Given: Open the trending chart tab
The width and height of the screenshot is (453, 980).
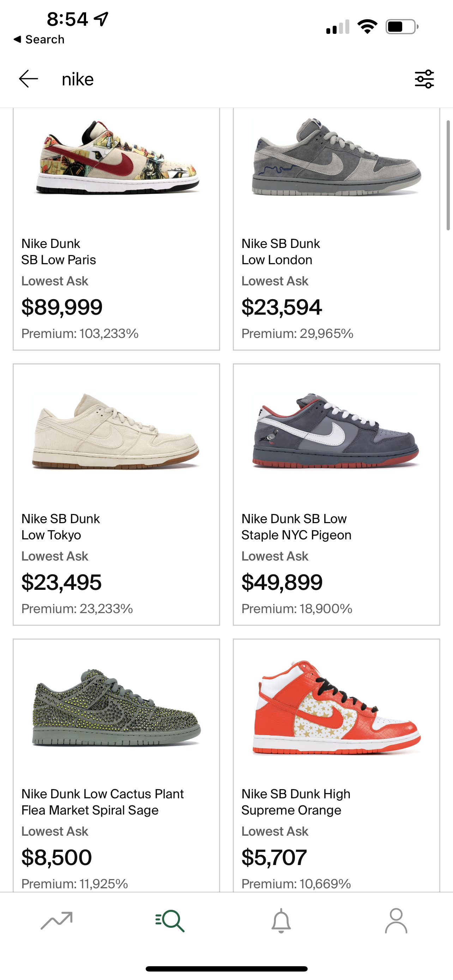Looking at the screenshot, I should tap(56, 921).
